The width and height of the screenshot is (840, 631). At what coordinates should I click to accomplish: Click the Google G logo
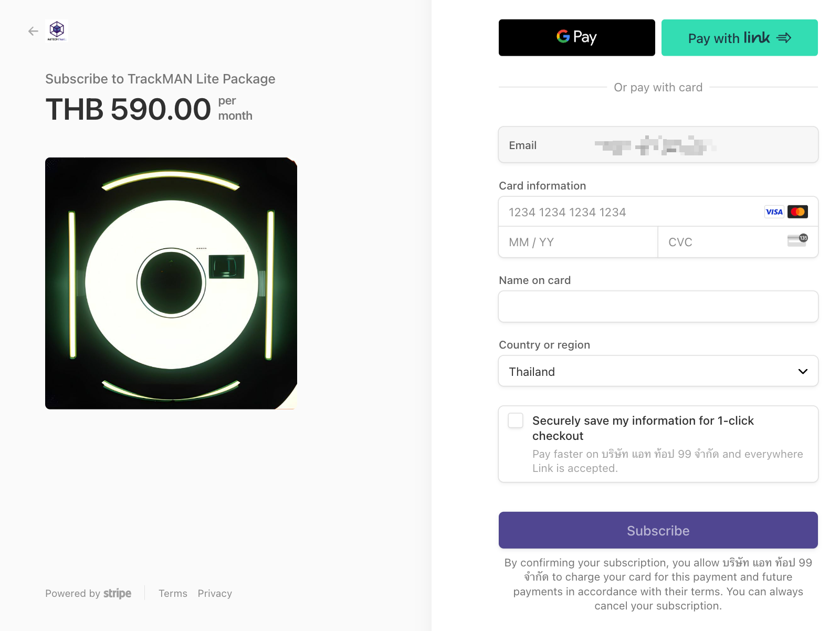point(563,37)
